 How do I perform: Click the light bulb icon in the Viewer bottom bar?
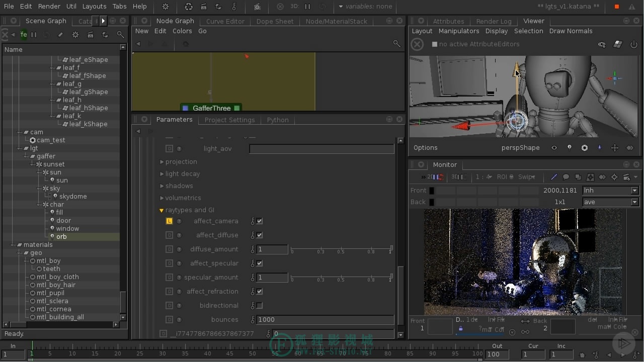coord(569,148)
